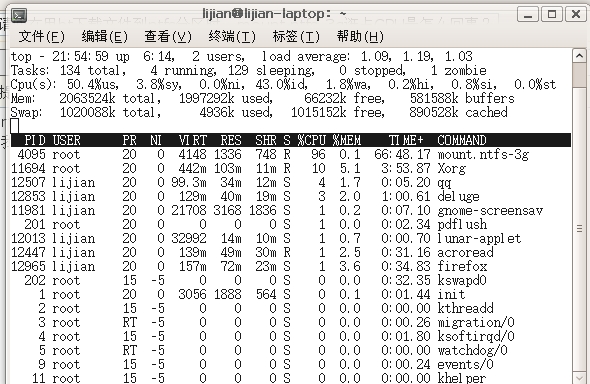Viewport: 590px width, 384px height.
Task: Click the 66:48.17 time value
Action: [402, 155]
